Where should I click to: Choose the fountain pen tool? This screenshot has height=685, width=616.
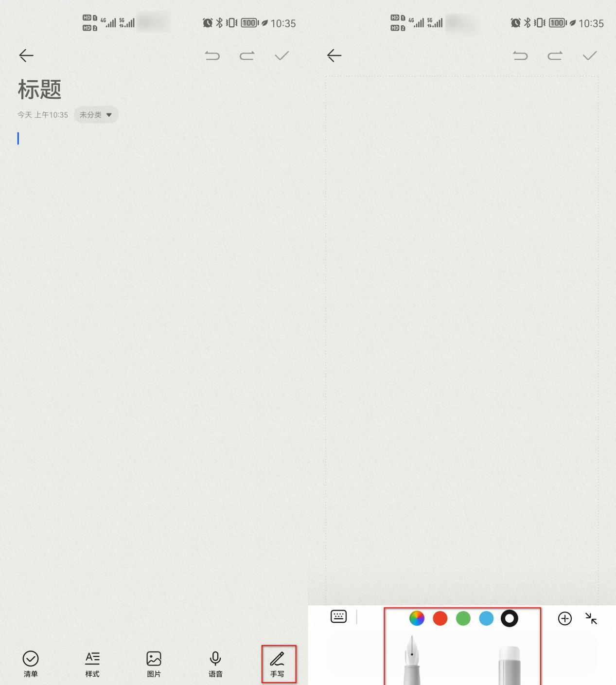pyautogui.click(x=412, y=660)
